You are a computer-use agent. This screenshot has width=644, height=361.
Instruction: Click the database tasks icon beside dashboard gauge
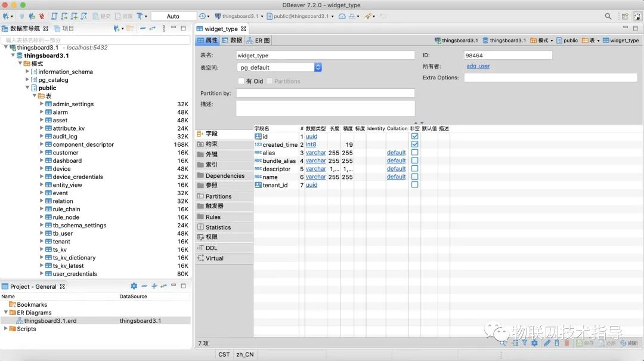point(352,17)
